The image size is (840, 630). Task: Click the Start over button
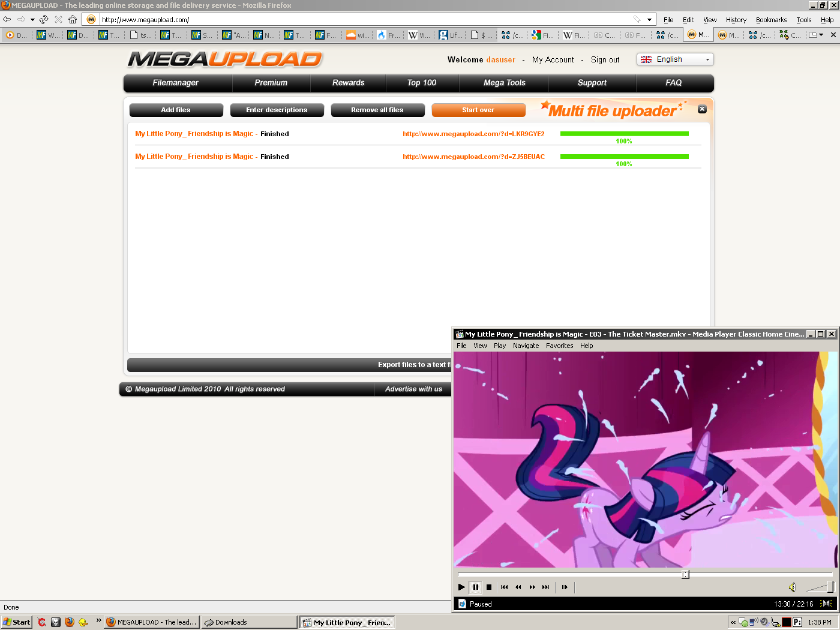tap(478, 110)
